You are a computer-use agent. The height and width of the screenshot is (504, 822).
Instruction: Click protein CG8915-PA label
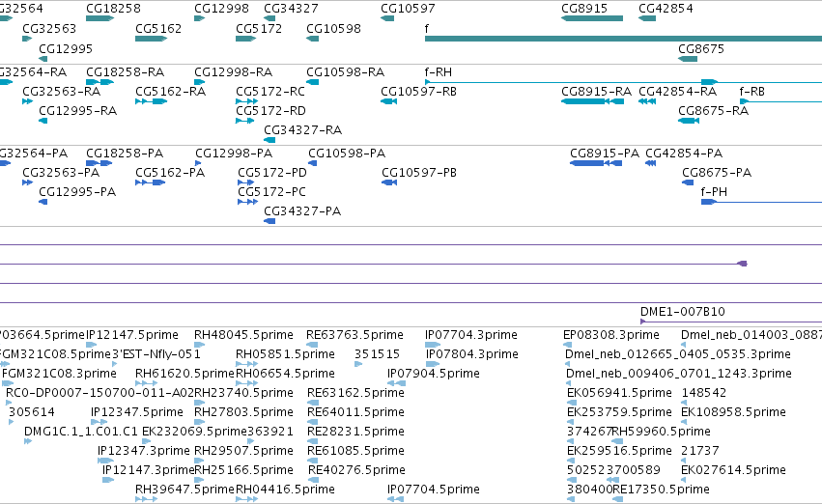(605, 153)
